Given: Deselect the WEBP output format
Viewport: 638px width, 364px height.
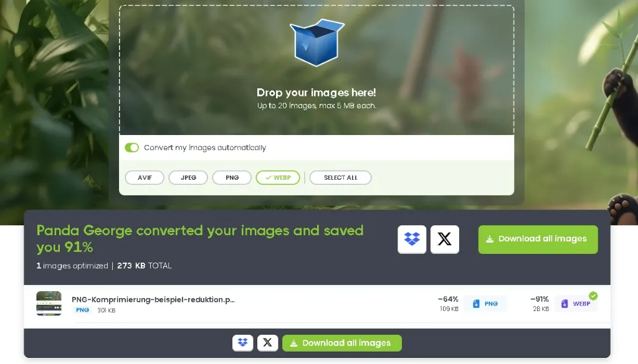Looking at the screenshot, I should click(x=278, y=177).
